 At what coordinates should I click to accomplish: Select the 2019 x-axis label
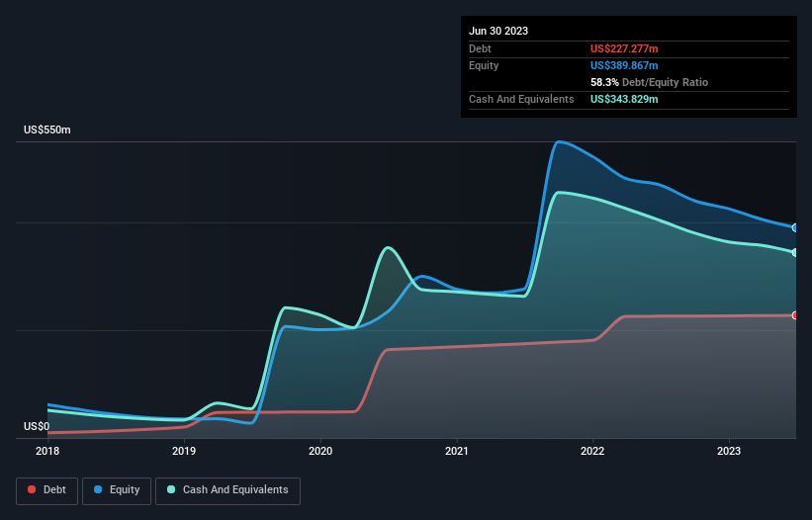pos(184,451)
